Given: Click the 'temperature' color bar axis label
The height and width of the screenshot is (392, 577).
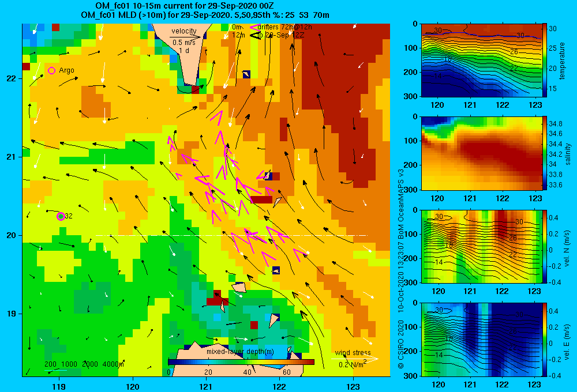Looking at the screenshot, I should (x=562, y=61).
